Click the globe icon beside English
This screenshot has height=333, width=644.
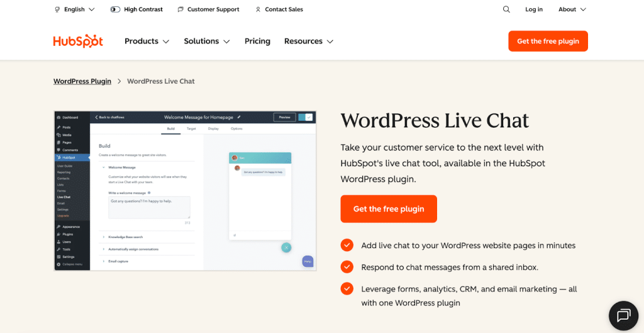tap(57, 9)
